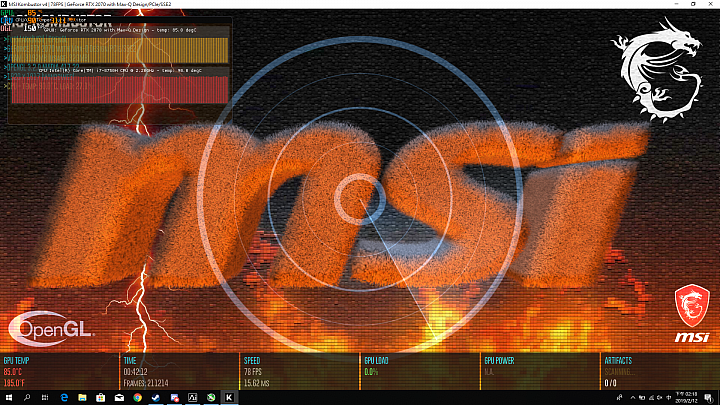Click the TIME 00:42:12 readout

pos(135,372)
